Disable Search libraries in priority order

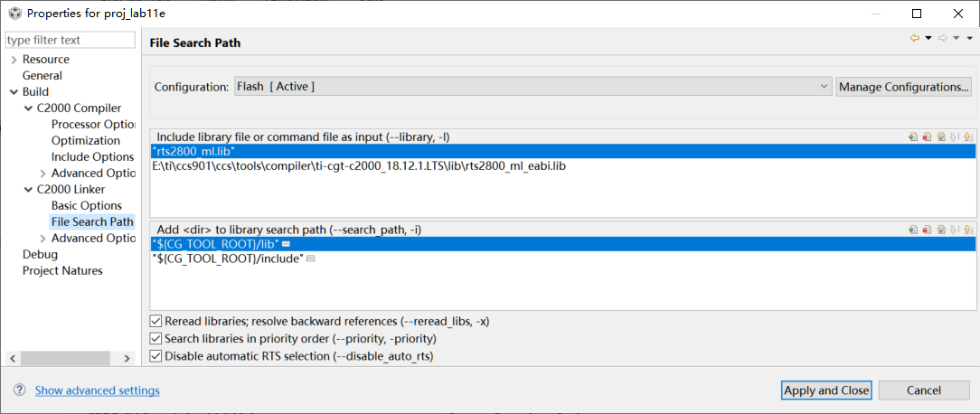click(156, 338)
